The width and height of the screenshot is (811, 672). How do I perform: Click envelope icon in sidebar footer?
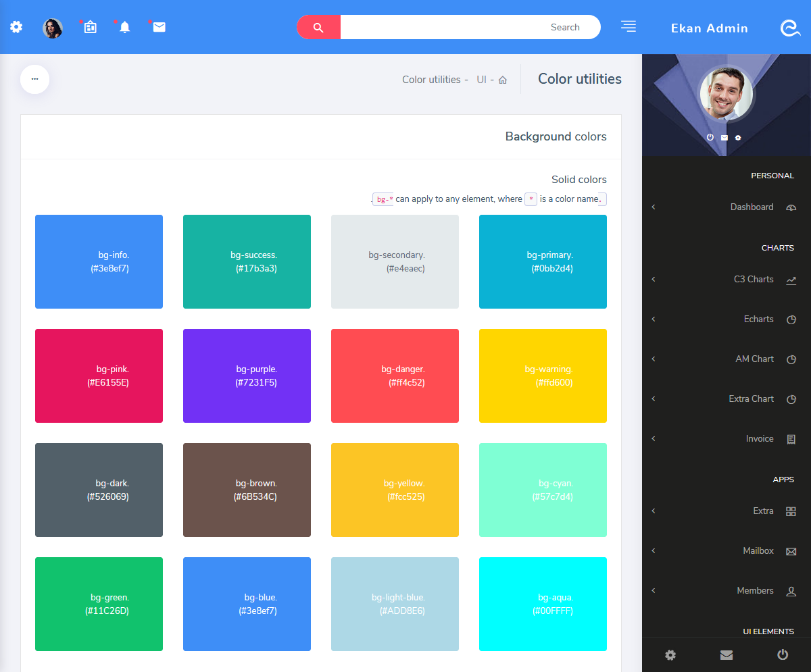(727, 654)
